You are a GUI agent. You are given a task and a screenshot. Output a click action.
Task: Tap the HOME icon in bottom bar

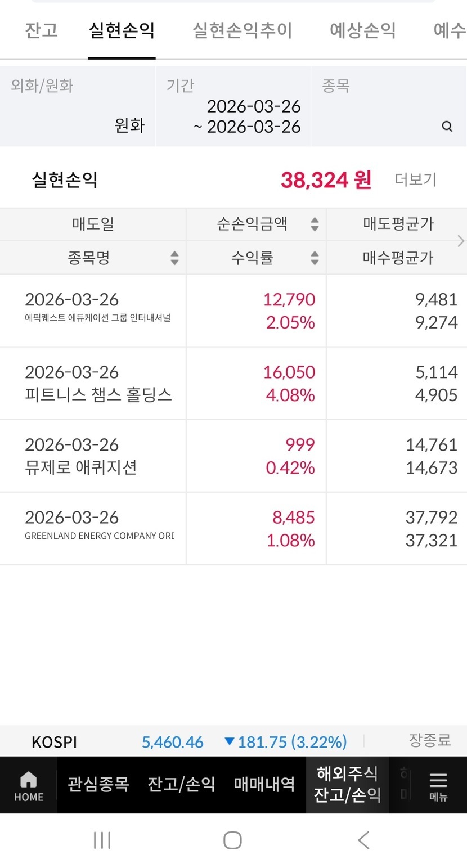click(x=28, y=785)
